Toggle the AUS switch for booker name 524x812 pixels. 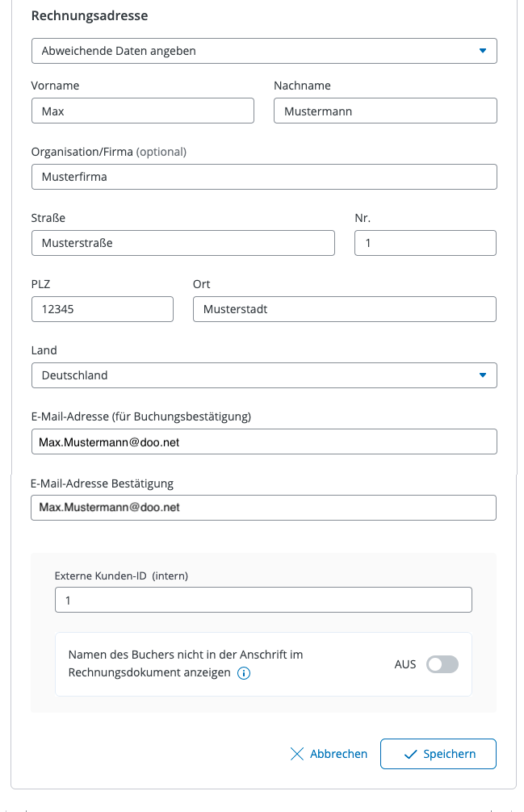(442, 664)
